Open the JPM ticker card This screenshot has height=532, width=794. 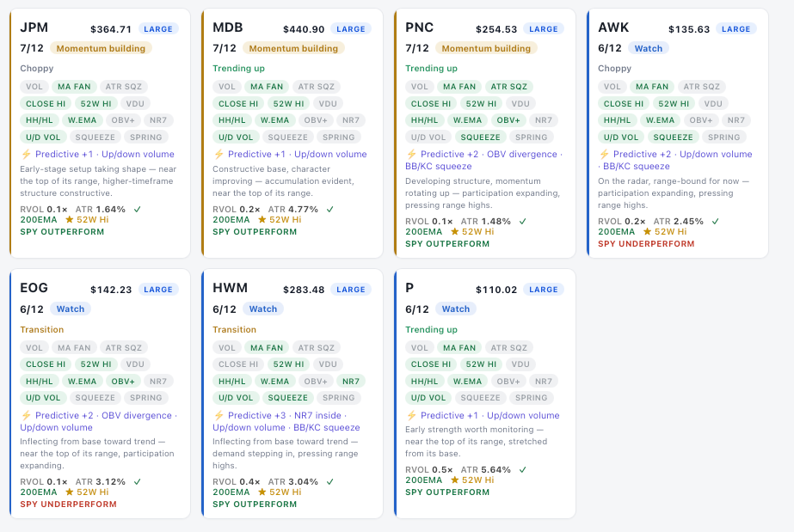point(100,133)
